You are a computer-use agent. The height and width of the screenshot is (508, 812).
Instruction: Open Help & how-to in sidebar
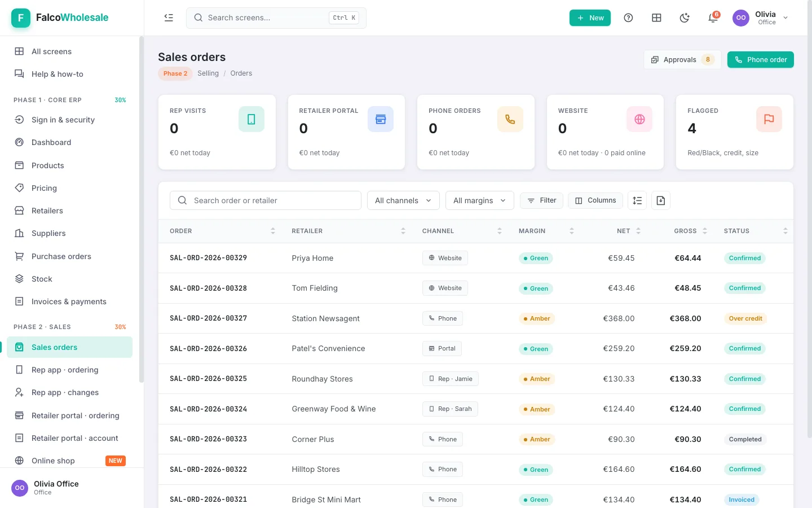[x=70, y=74]
